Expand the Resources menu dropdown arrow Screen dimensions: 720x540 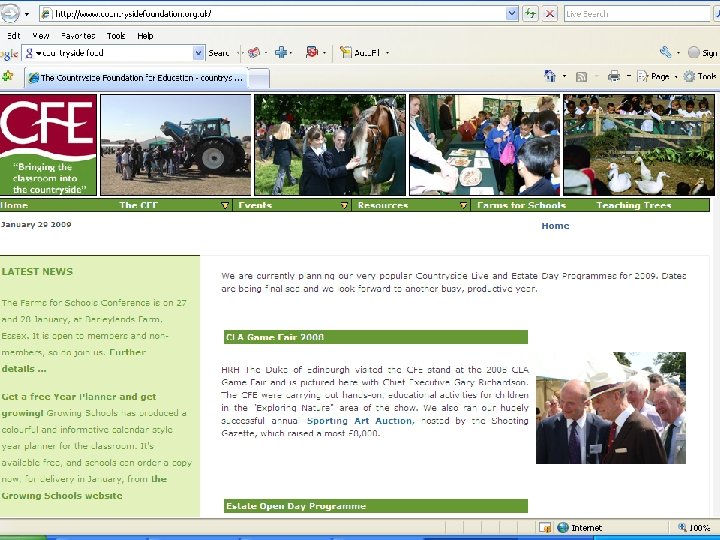(x=464, y=205)
